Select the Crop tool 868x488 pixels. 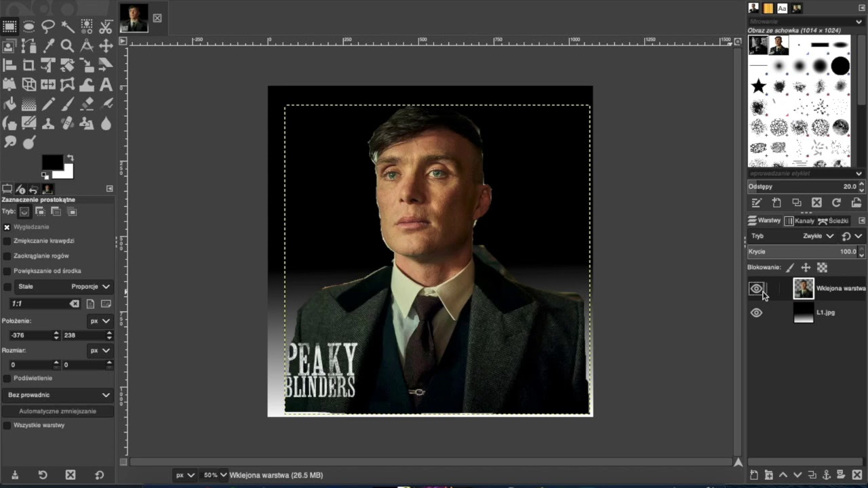28,66
